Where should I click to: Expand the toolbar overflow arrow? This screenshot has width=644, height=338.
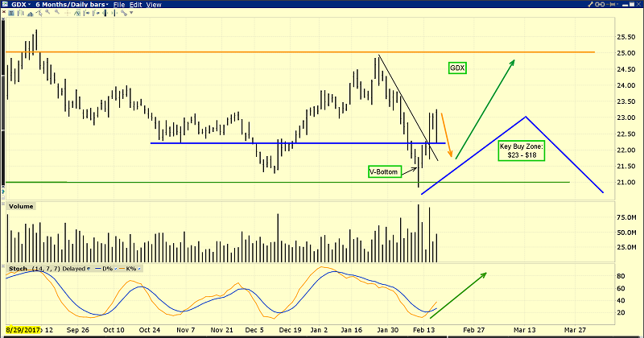pyautogui.click(x=131, y=13)
